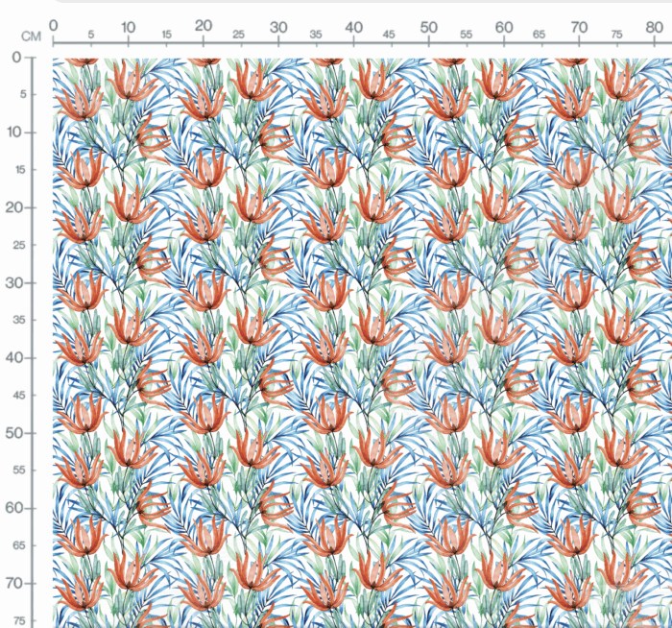Click the 70 mark on vertical ruler
Viewport: 672px width, 628px height.
[x=13, y=584]
